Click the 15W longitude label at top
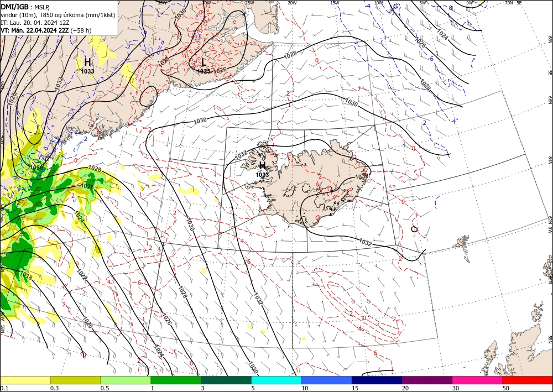 (335, 3)
